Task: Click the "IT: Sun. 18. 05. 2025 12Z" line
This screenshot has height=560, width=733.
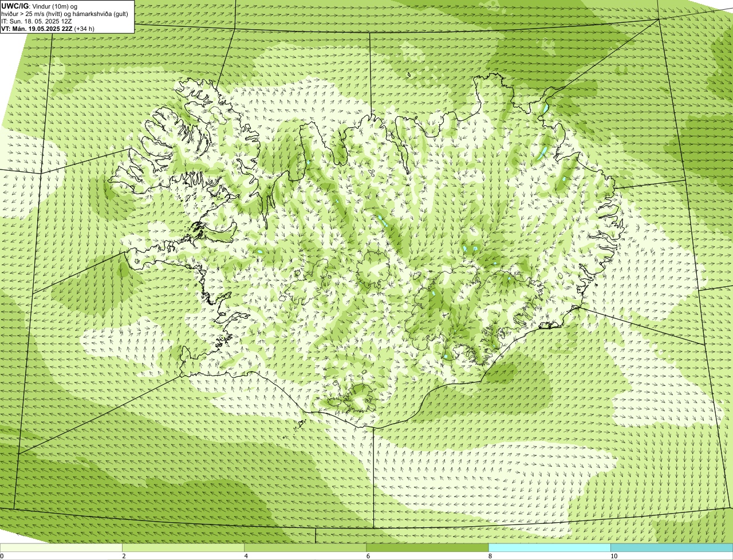Action: pos(36,21)
